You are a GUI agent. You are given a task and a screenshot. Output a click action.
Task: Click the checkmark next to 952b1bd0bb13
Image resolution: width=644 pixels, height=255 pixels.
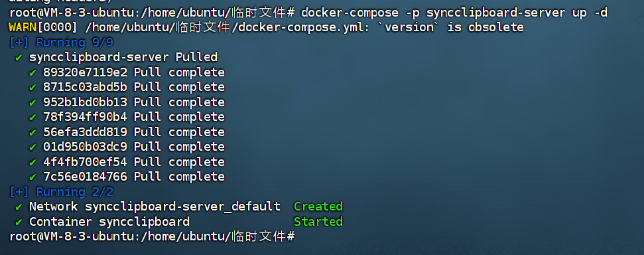point(32,102)
